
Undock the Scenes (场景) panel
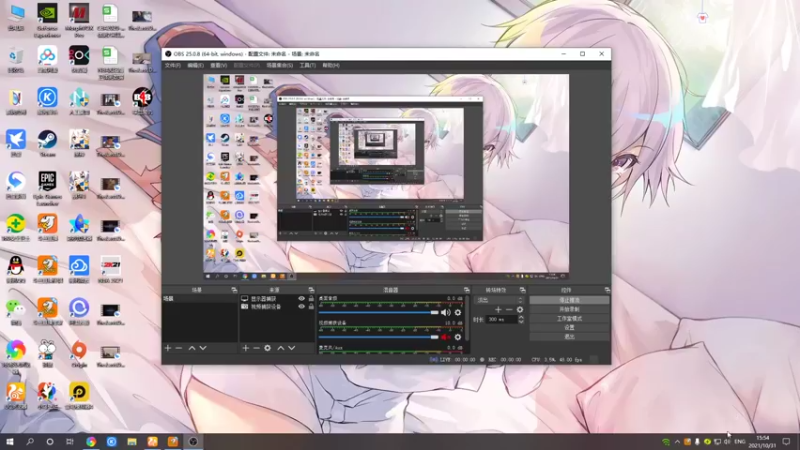[234, 290]
